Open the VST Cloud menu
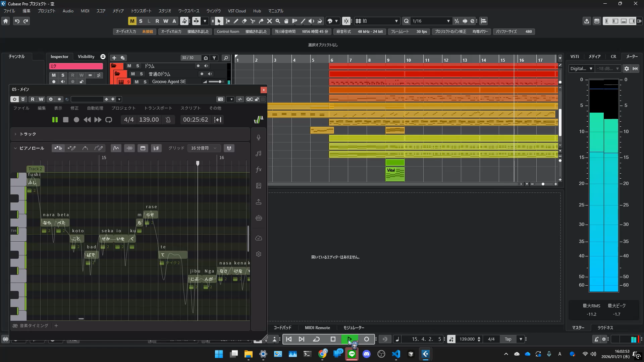This screenshot has width=644, height=362. click(237, 11)
